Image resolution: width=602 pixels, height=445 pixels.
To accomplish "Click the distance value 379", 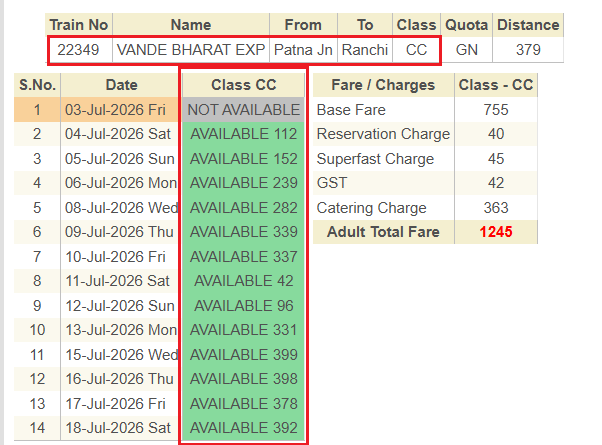I will click(528, 50).
